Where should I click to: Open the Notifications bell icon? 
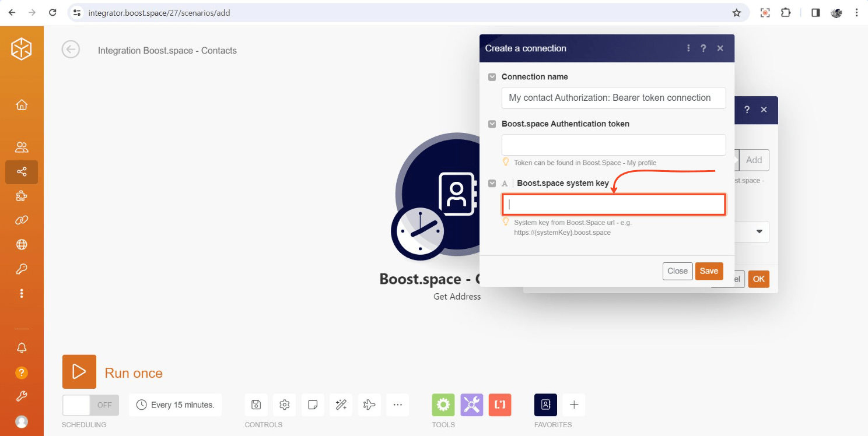point(22,347)
